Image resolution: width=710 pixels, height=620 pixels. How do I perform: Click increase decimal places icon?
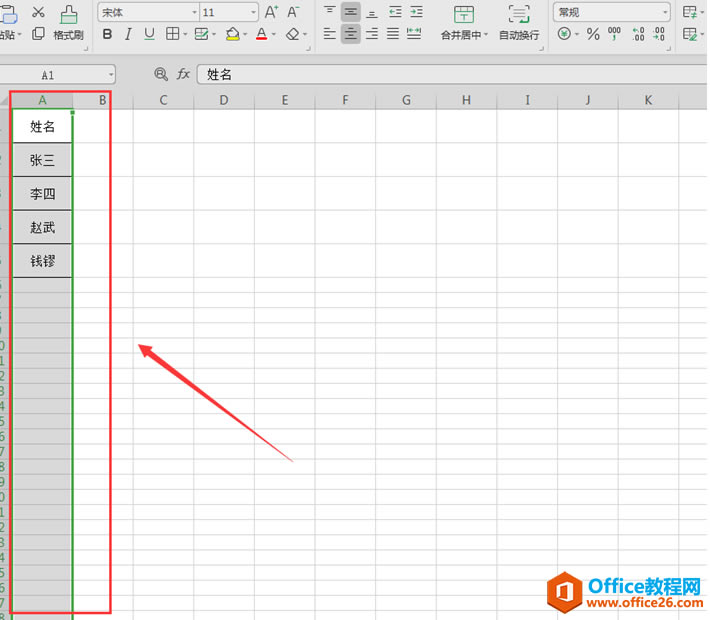coord(638,34)
